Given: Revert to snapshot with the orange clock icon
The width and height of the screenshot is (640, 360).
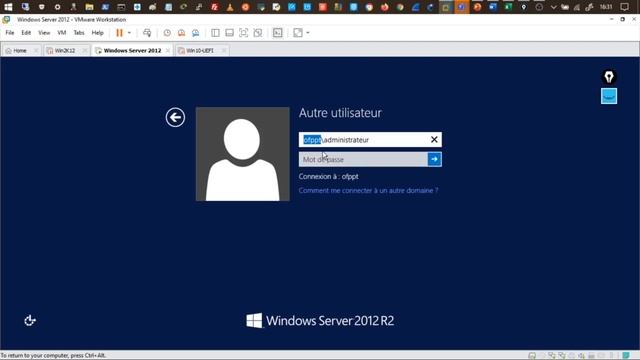Looking at the screenshot, I should click(181, 33).
